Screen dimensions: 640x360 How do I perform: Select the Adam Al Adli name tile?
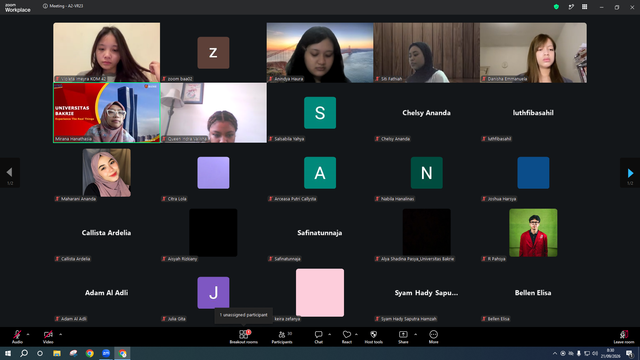107,293
